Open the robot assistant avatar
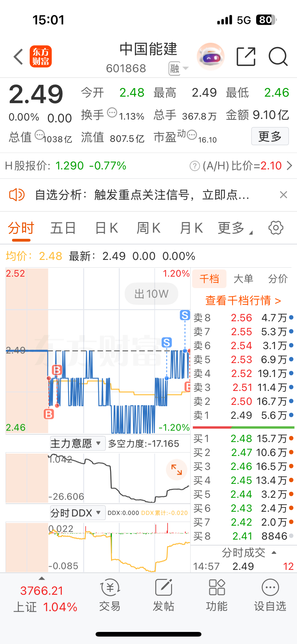Viewport: 297px width, 644px height. [x=210, y=57]
